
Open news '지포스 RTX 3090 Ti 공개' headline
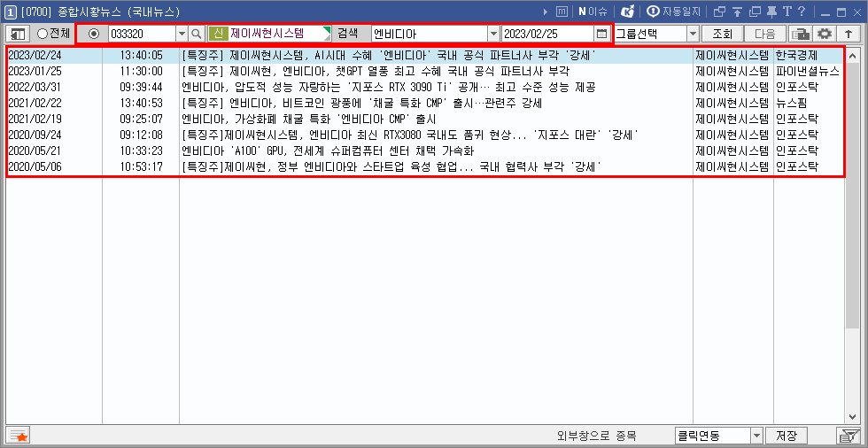(389, 88)
